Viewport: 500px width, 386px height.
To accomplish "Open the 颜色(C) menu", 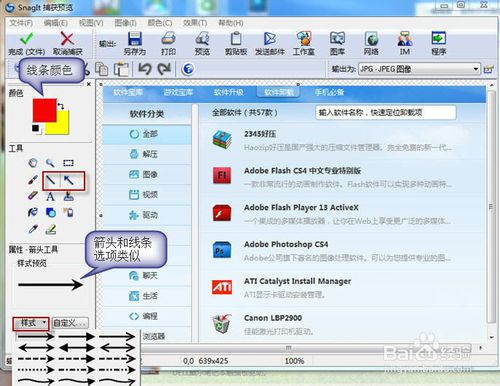I will (x=160, y=23).
